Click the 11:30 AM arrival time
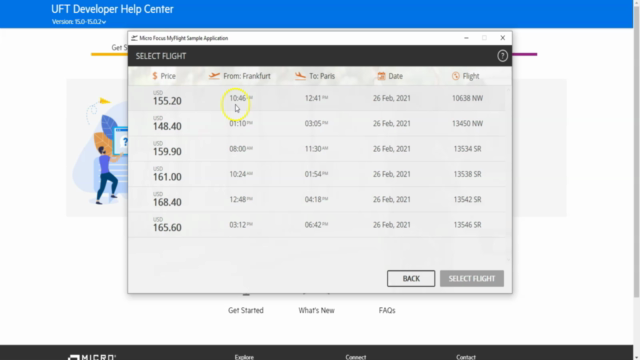This screenshot has height=360, width=640. [x=316, y=149]
